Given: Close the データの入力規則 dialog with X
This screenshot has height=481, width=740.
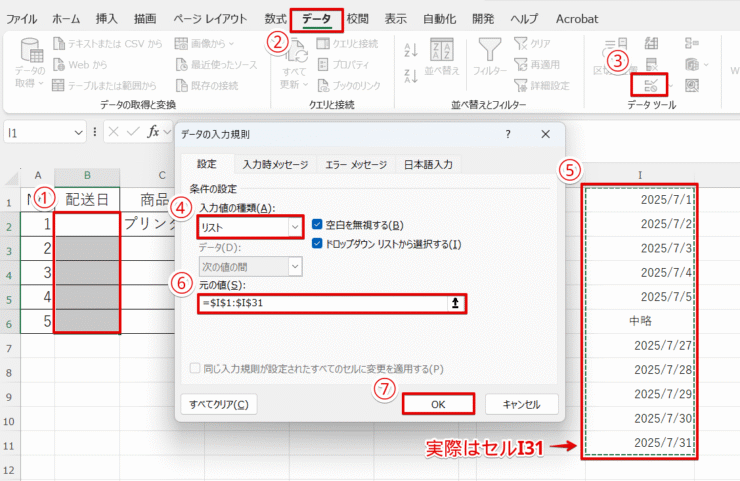Looking at the screenshot, I should 546,134.
